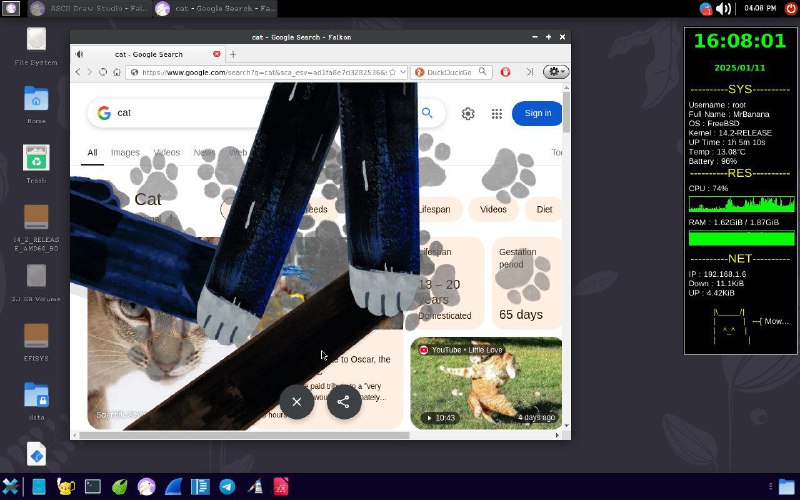Open the volume control speaker icon

point(723,8)
